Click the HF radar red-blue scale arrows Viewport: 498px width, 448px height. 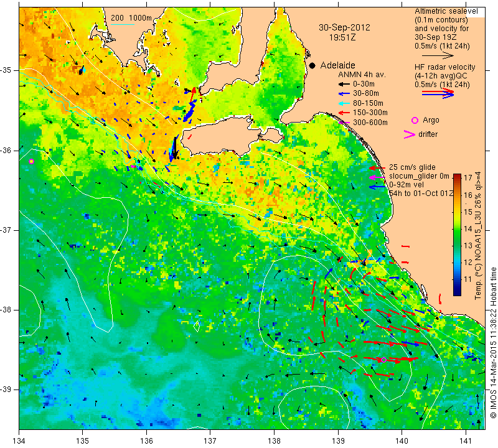point(438,93)
